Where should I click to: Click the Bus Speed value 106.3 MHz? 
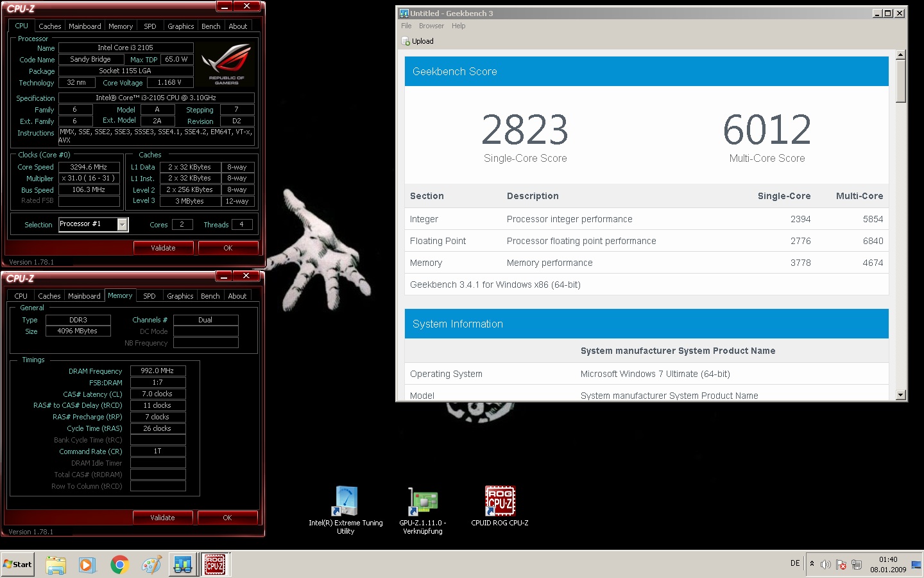[x=89, y=189]
